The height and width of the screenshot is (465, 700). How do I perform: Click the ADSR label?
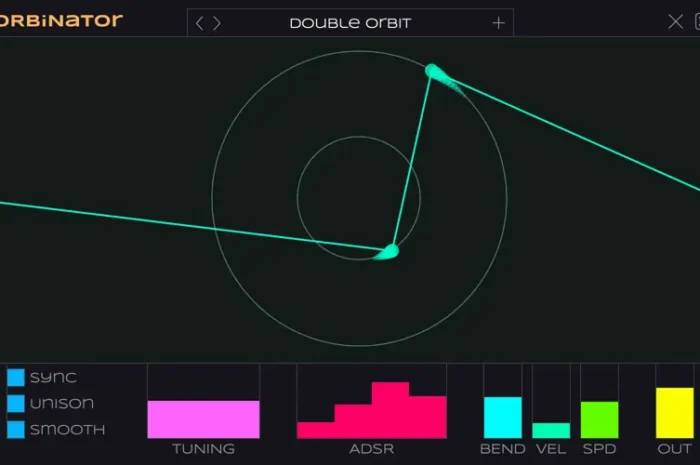coord(372,449)
